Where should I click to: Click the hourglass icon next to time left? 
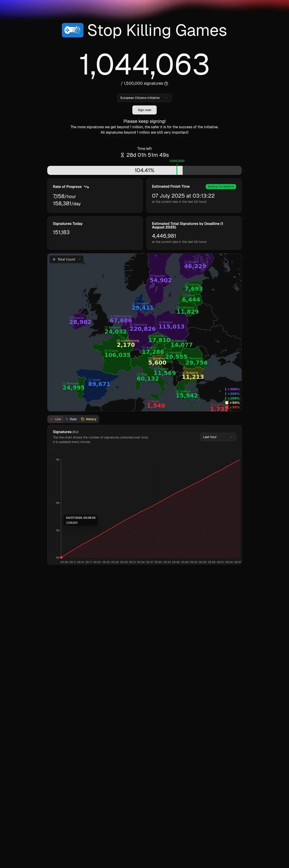(122, 155)
